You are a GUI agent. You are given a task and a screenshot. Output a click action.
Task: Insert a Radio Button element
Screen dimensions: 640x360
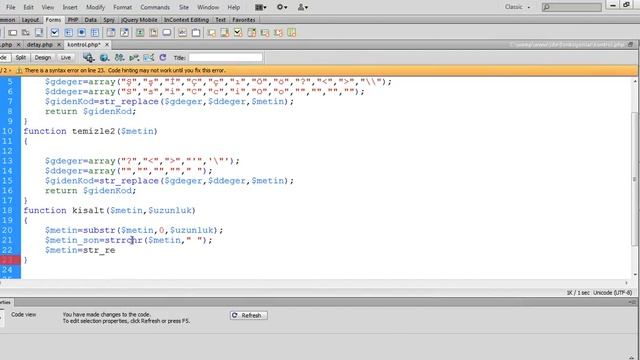82,33
